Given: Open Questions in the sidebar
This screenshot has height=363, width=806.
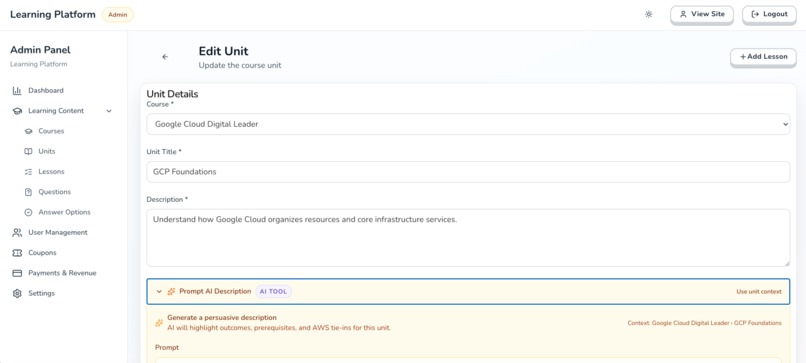Looking at the screenshot, I should 54,192.
